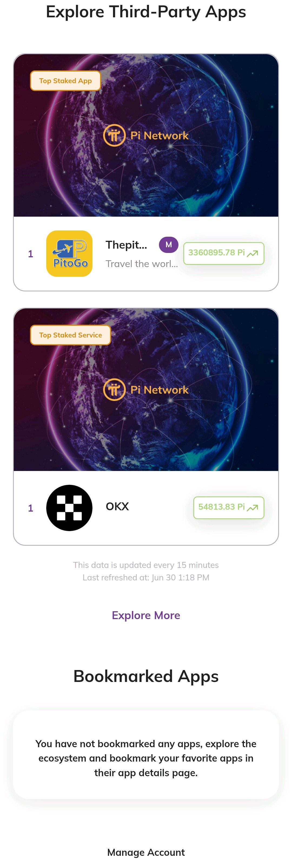Click the rank number 1 beside PitoGo
292x868 pixels.
[31, 254]
